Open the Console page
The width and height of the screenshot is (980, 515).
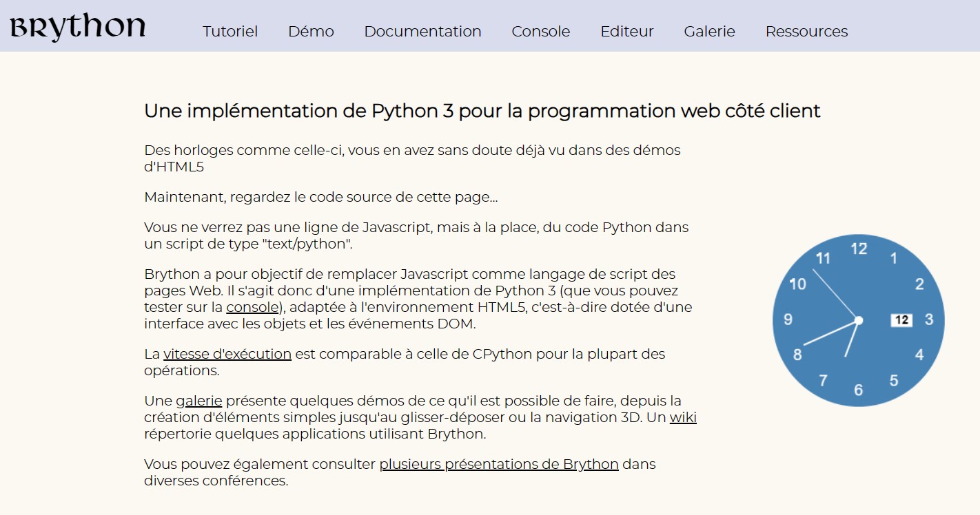[x=540, y=31]
